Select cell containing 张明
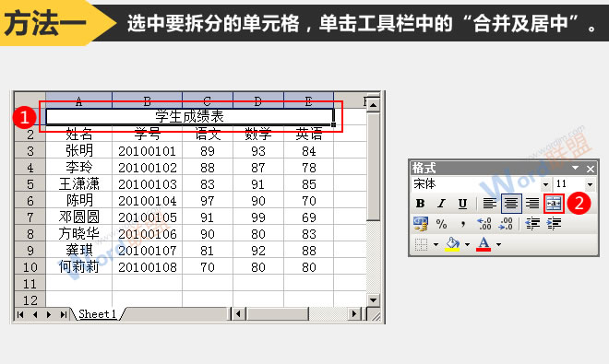 (78, 150)
